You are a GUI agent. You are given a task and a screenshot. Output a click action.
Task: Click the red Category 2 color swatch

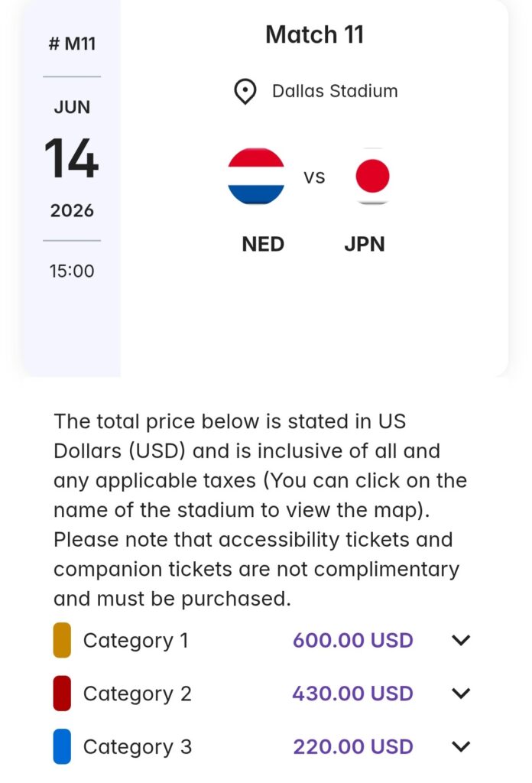point(63,694)
